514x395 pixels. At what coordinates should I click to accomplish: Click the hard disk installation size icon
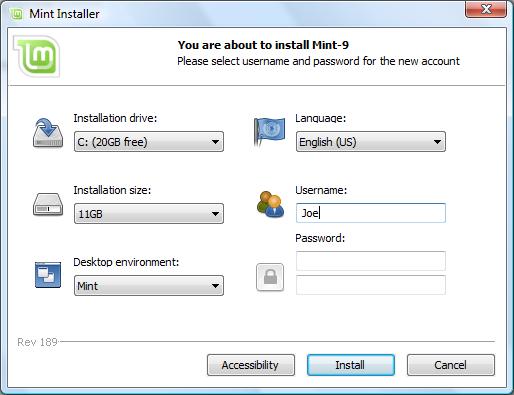48,204
